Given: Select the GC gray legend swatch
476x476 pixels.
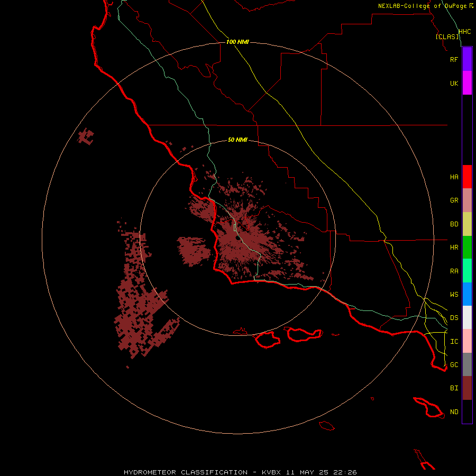Looking at the screenshot, I should (467, 364).
